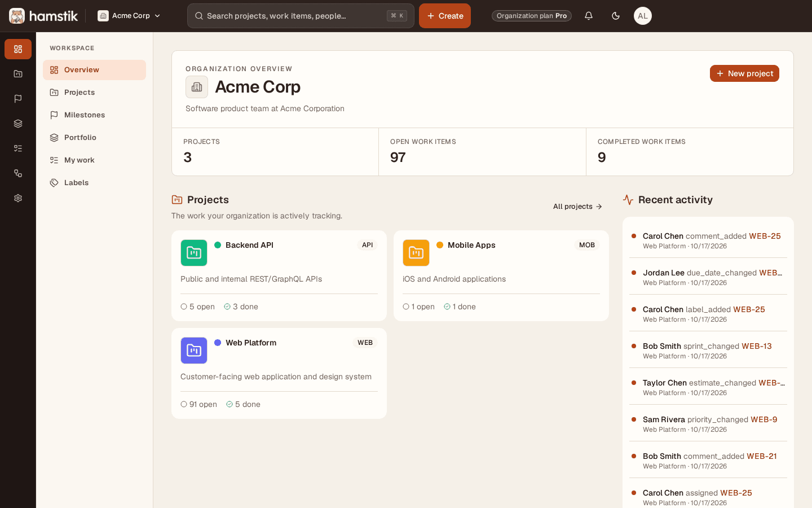Click '5 done' on Web Platform card
812x508 pixels.
(x=244, y=404)
